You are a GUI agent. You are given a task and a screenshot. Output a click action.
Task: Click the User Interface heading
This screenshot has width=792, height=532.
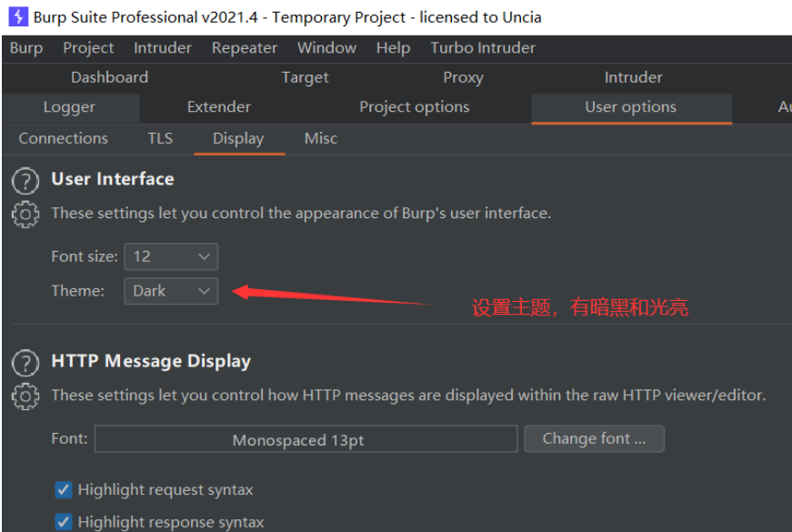pyautogui.click(x=113, y=179)
